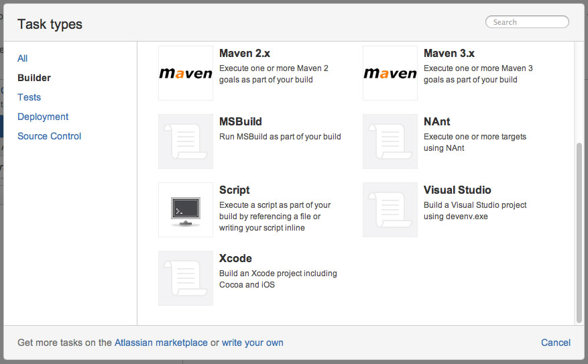
Task: Follow the write your own link
Action: pos(252,343)
